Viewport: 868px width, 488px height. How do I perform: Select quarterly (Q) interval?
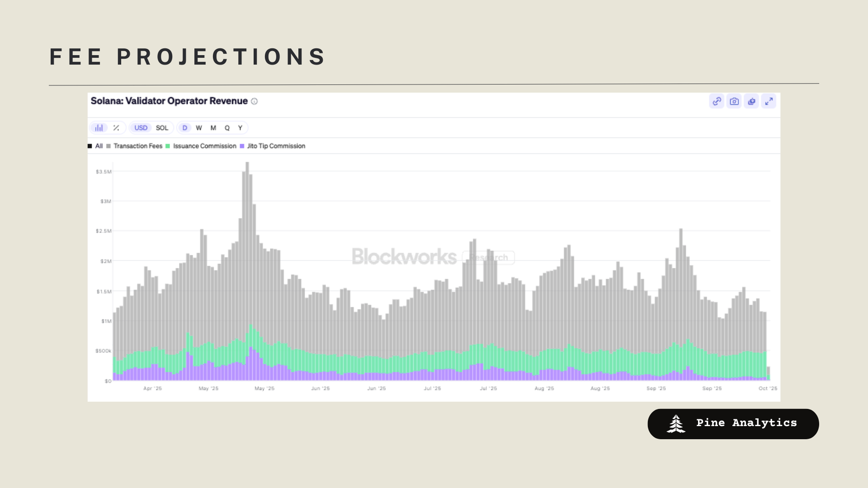[227, 128]
